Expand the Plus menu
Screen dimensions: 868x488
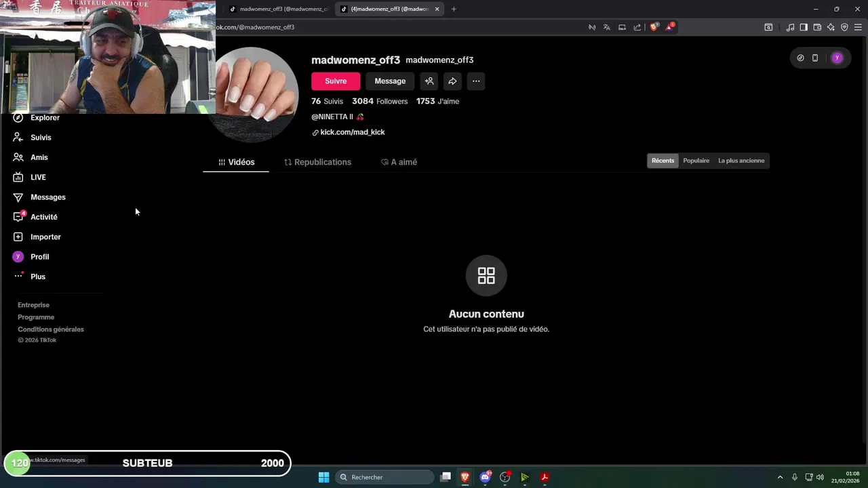[30, 277]
